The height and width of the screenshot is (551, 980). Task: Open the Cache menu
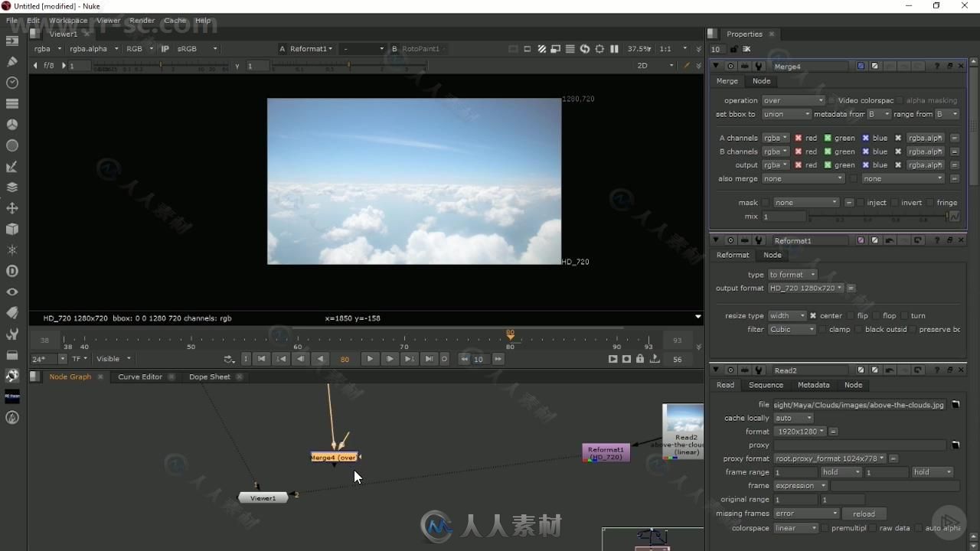coord(175,21)
